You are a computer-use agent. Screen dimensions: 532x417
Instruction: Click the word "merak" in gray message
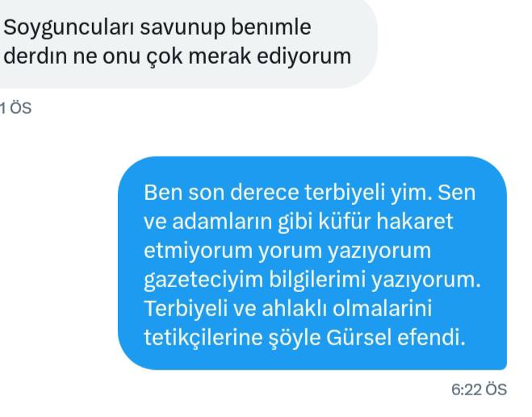coord(220,56)
